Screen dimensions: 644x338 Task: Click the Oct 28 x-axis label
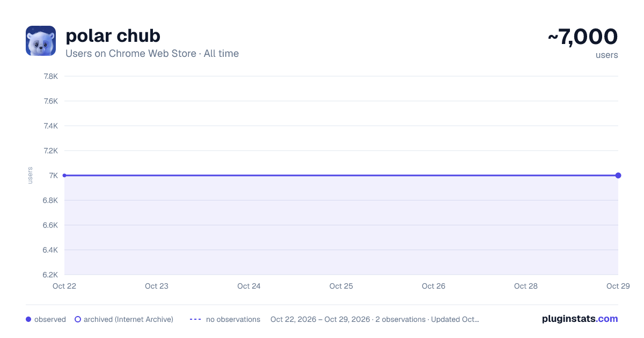pos(526,286)
